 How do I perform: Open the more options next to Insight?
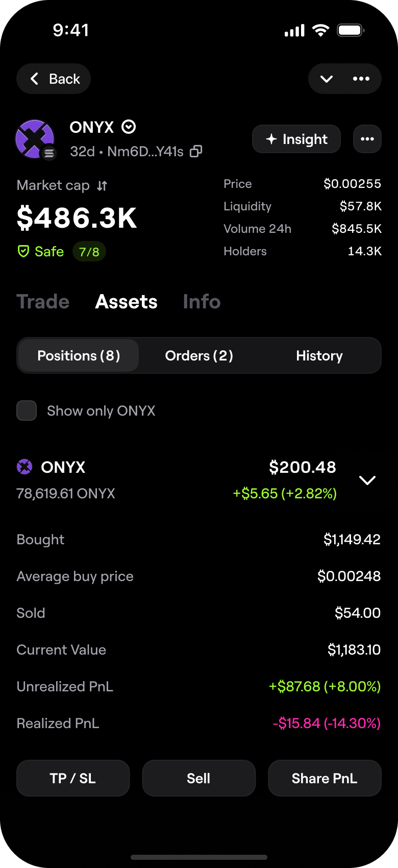(367, 139)
